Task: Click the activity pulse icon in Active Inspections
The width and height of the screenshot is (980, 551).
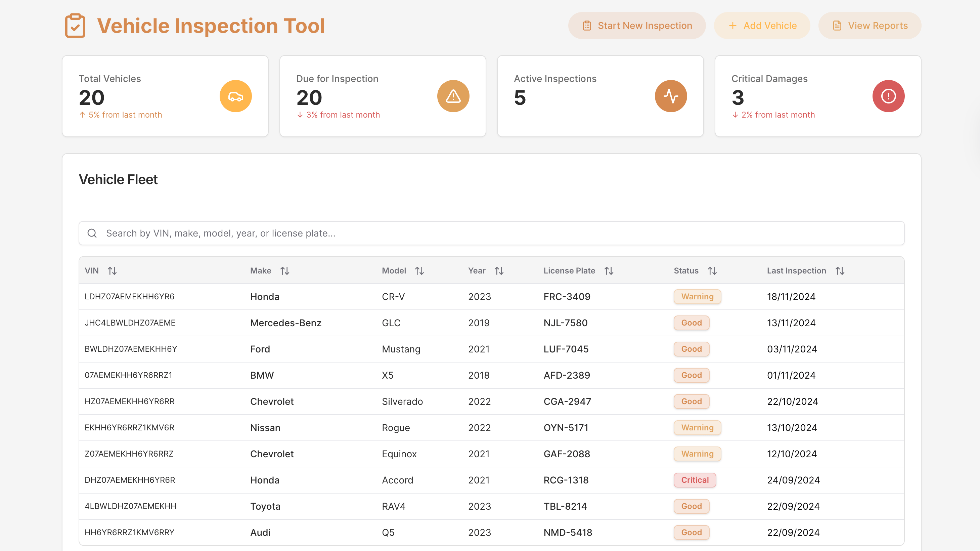Action: [x=670, y=96]
